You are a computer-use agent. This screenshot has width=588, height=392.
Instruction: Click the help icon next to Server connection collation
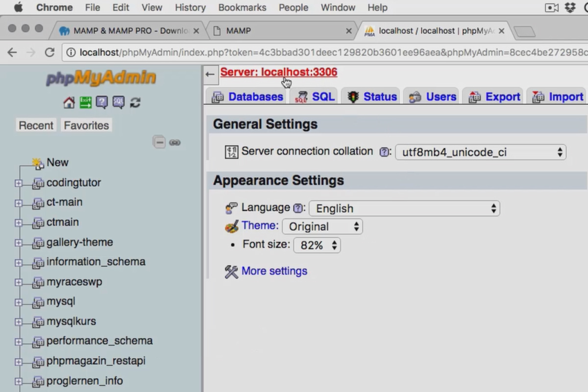point(385,152)
